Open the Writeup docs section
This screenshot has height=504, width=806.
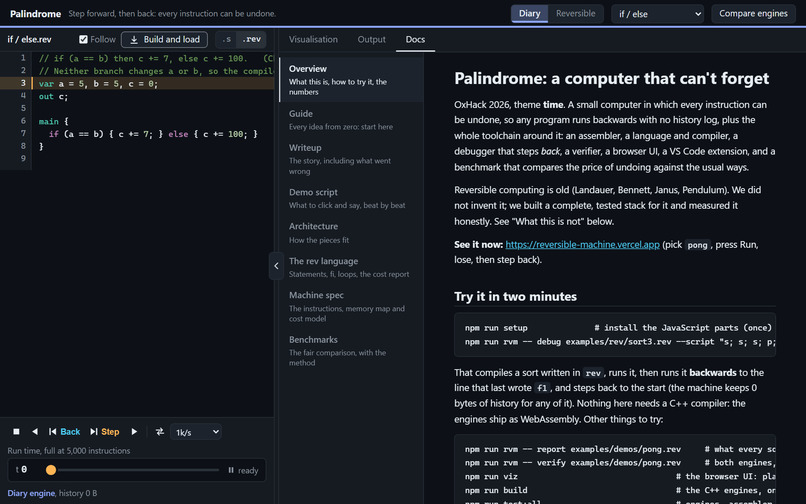point(352,159)
